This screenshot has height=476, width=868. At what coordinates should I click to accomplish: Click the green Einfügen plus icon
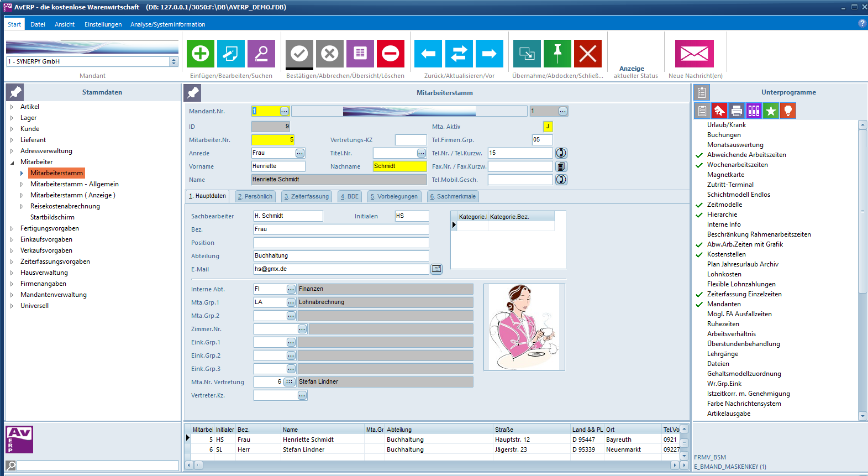click(200, 54)
